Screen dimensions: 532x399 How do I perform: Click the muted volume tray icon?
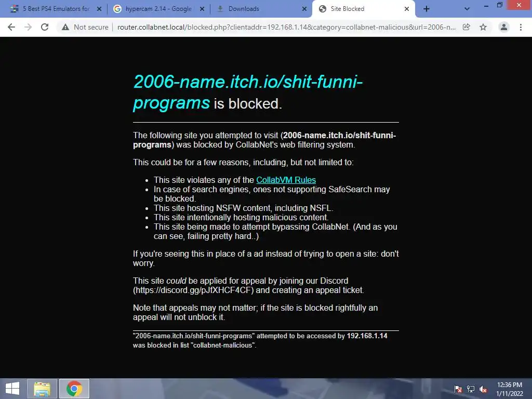483,389
